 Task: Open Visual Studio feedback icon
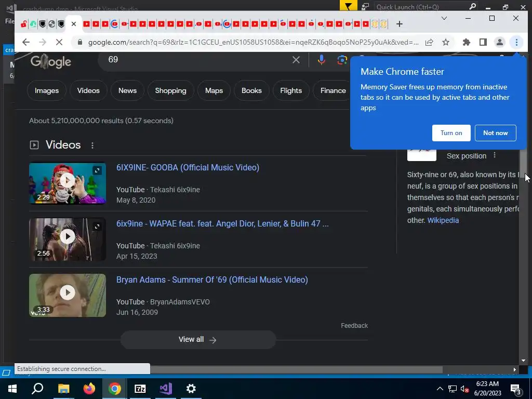[x=365, y=6]
